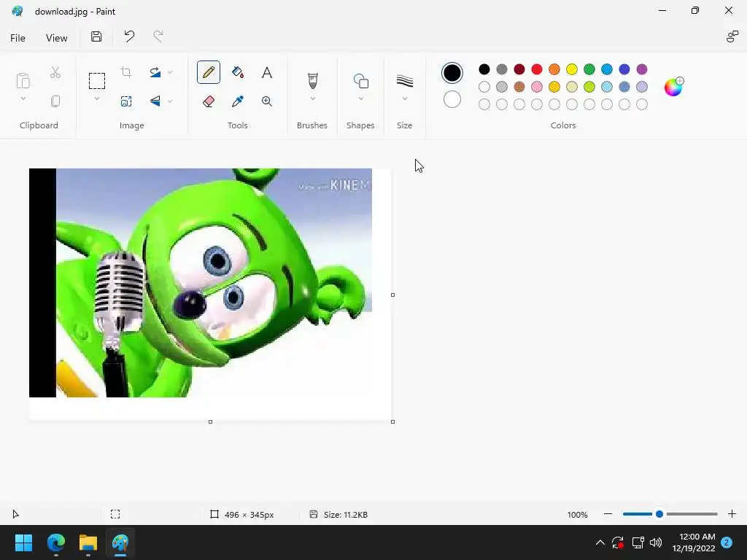
Task: Pick the yellow color swatch
Action: 572,69
